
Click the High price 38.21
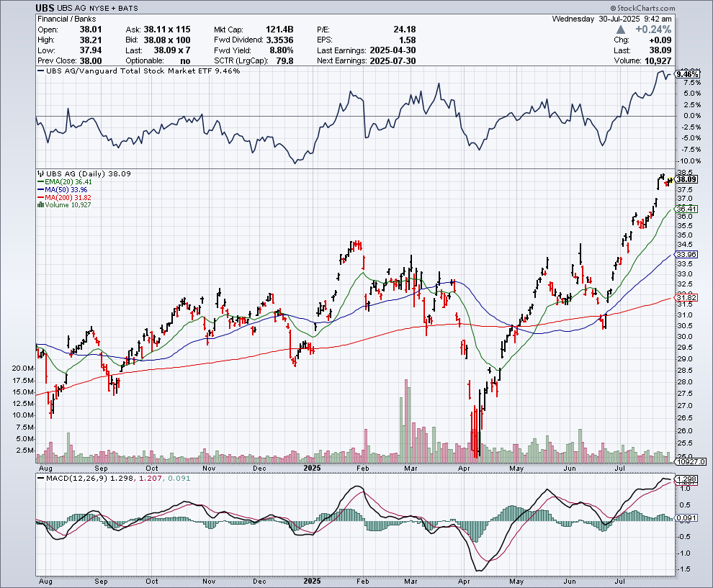point(91,40)
